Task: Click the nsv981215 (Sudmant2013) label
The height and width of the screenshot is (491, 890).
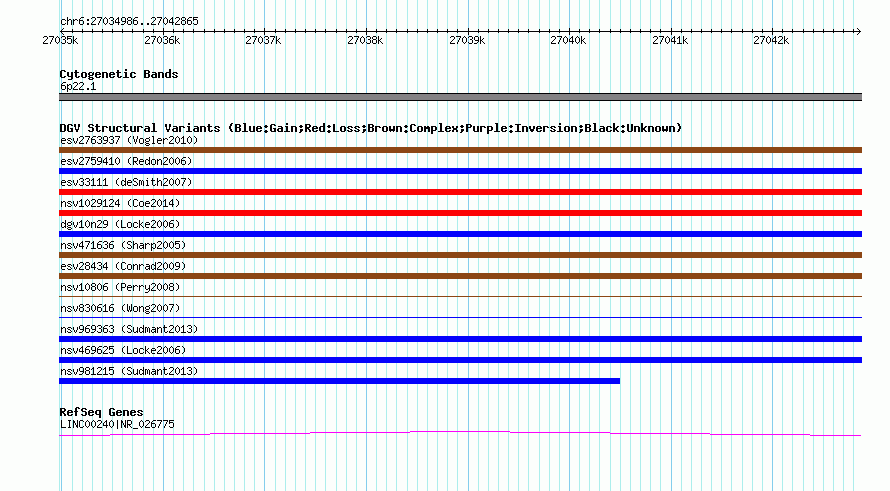Action: 129,371
